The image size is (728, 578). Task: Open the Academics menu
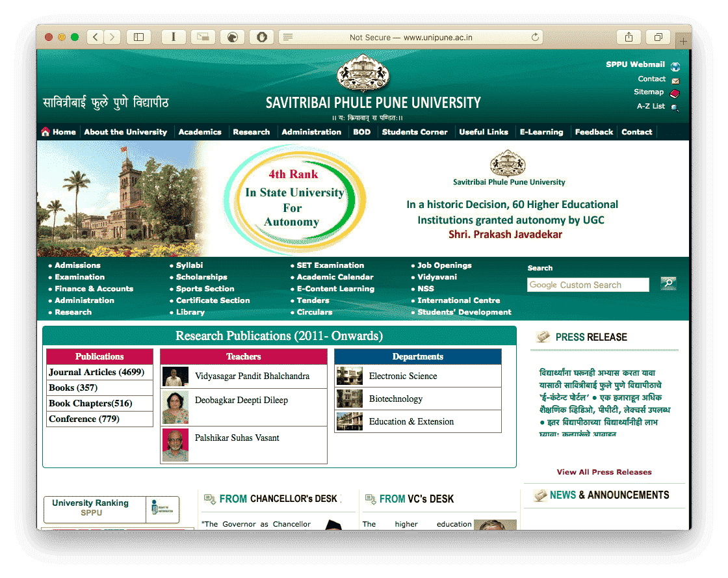pyautogui.click(x=200, y=131)
